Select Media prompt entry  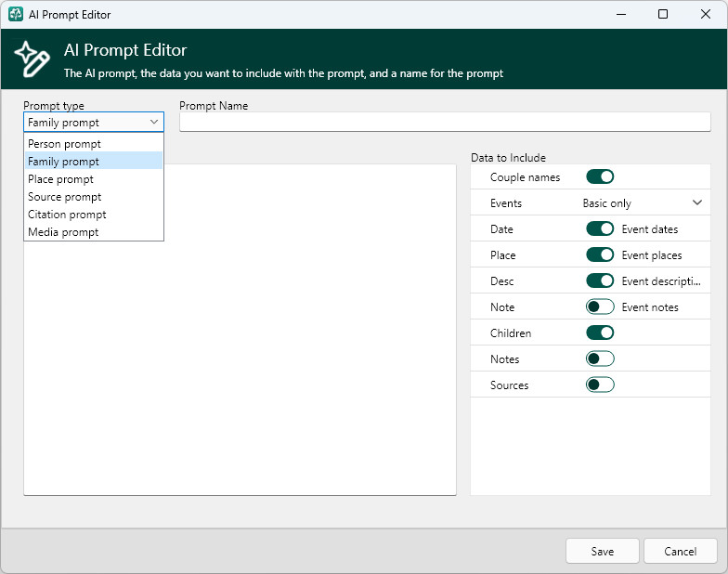click(94, 232)
